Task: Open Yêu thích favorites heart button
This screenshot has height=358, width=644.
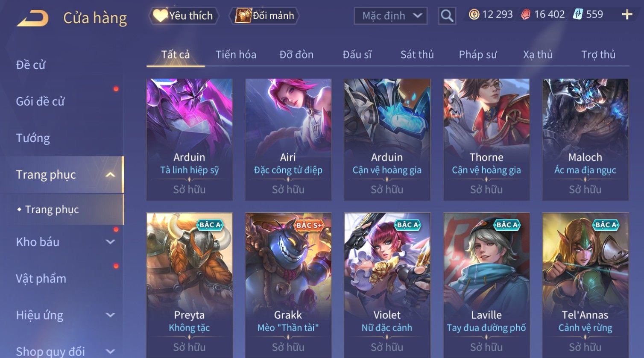Action: click(x=184, y=16)
